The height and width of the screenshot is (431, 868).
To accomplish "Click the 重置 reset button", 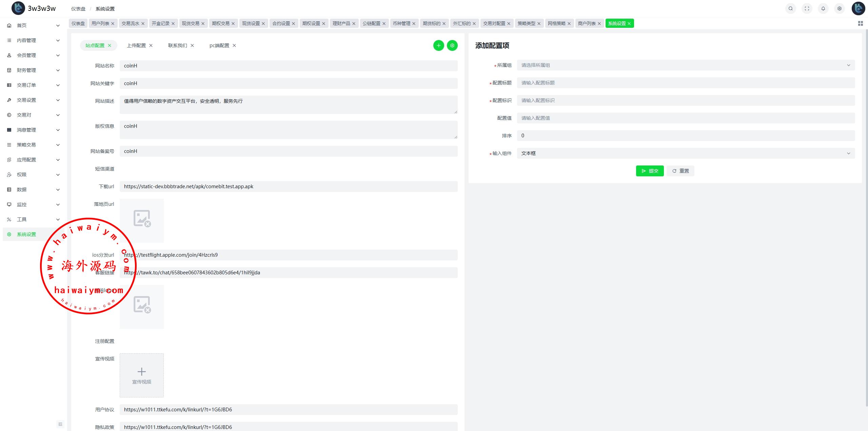I will [x=680, y=171].
